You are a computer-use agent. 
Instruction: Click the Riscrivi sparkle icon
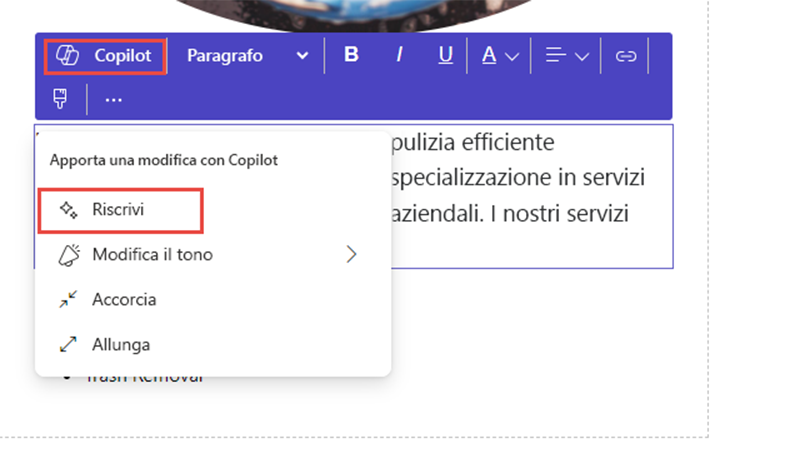click(x=68, y=210)
